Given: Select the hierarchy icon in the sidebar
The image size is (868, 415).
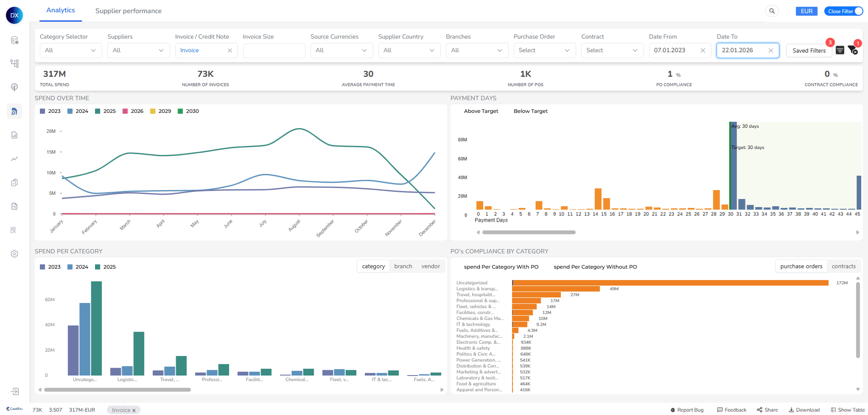Looking at the screenshot, I should coord(14,63).
